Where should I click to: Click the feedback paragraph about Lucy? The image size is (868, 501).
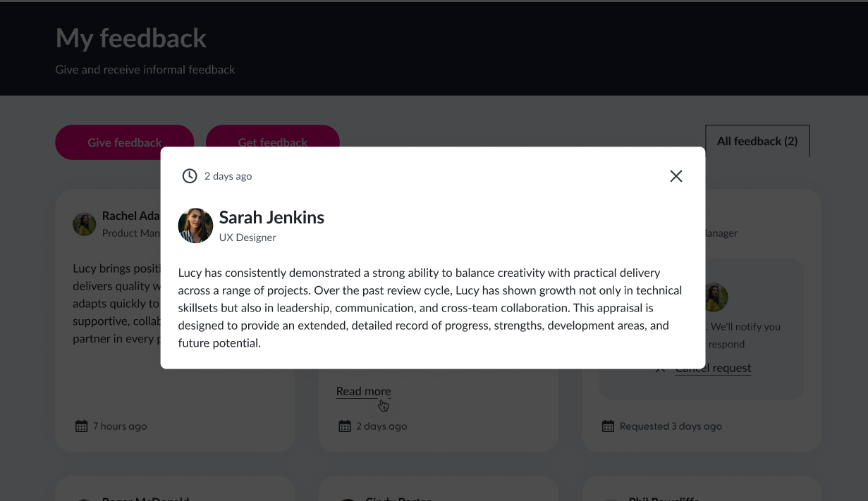click(429, 308)
